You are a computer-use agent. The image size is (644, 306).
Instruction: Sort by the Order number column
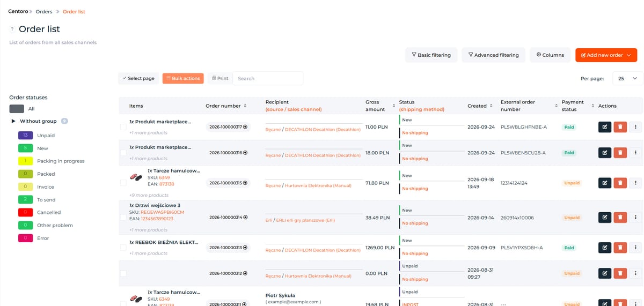(245, 106)
